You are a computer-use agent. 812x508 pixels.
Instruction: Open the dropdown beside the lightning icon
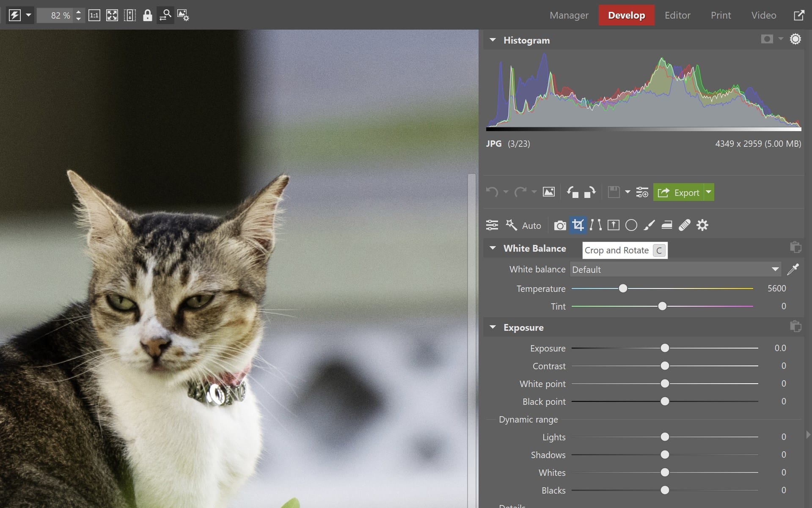tap(28, 15)
